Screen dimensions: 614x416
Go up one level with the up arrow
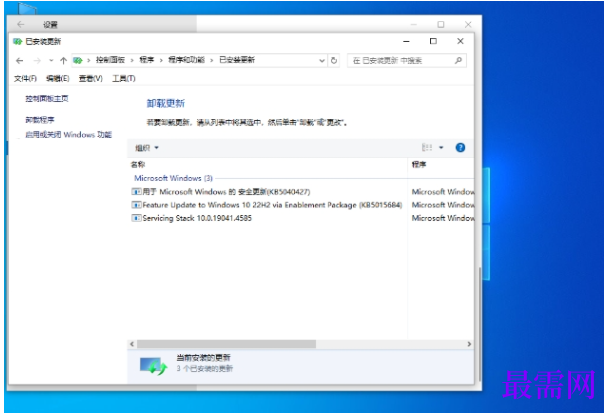pos(63,61)
